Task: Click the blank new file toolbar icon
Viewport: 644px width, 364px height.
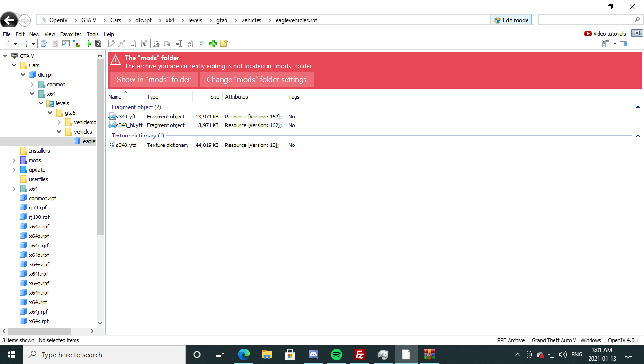Action: pyautogui.click(x=7, y=44)
